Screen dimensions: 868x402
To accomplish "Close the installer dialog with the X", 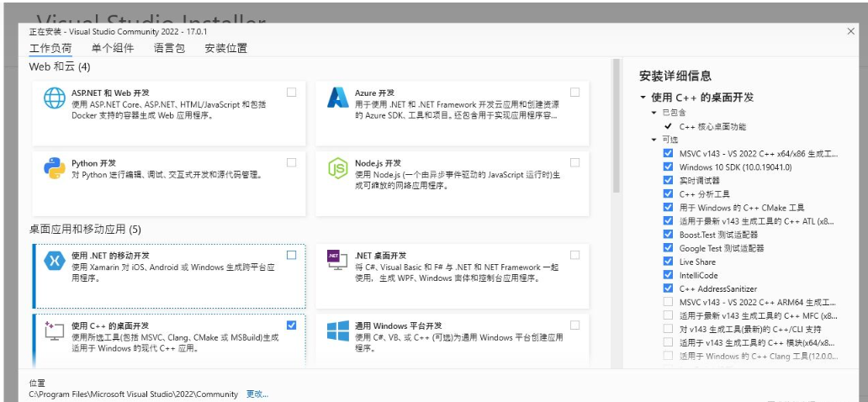I will pyautogui.click(x=851, y=32).
